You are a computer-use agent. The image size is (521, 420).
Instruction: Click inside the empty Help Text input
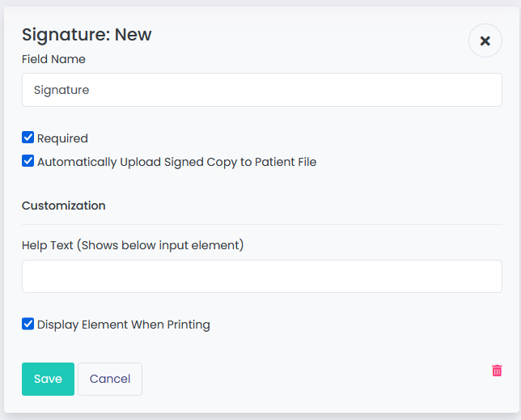click(x=262, y=277)
